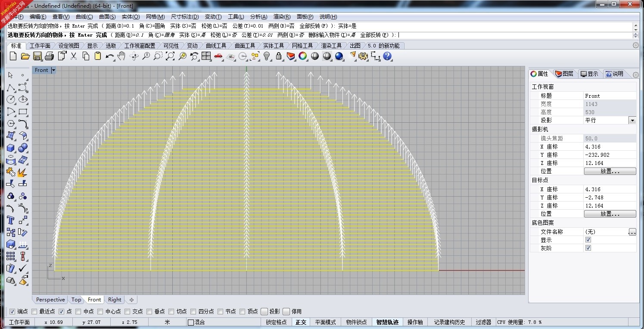Toggle the 灰阶 checkbox
The width and height of the screenshot is (644, 329).
coord(588,248)
